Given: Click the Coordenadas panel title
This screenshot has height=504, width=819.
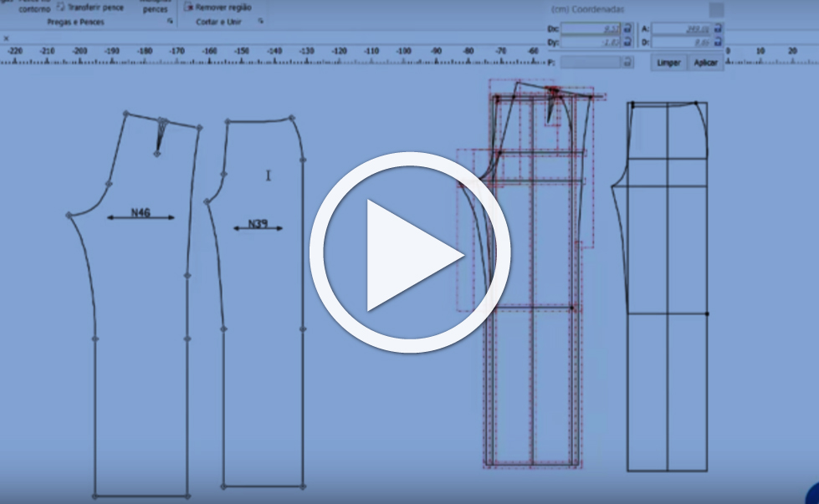Looking at the screenshot, I should click(587, 9).
